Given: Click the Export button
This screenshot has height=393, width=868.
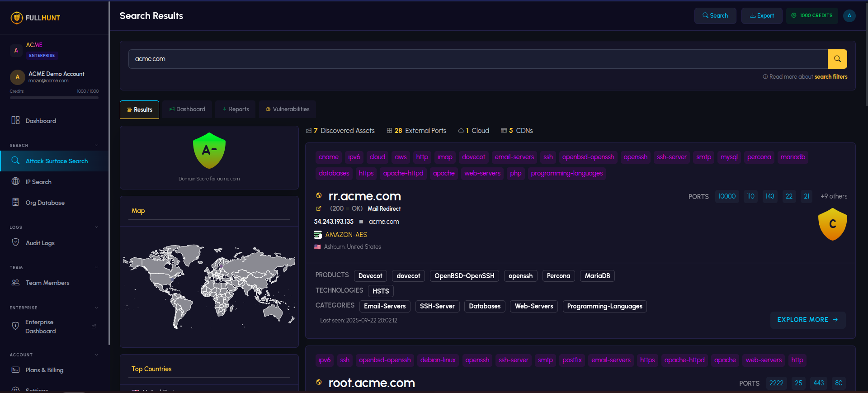Looking at the screenshot, I should [762, 16].
